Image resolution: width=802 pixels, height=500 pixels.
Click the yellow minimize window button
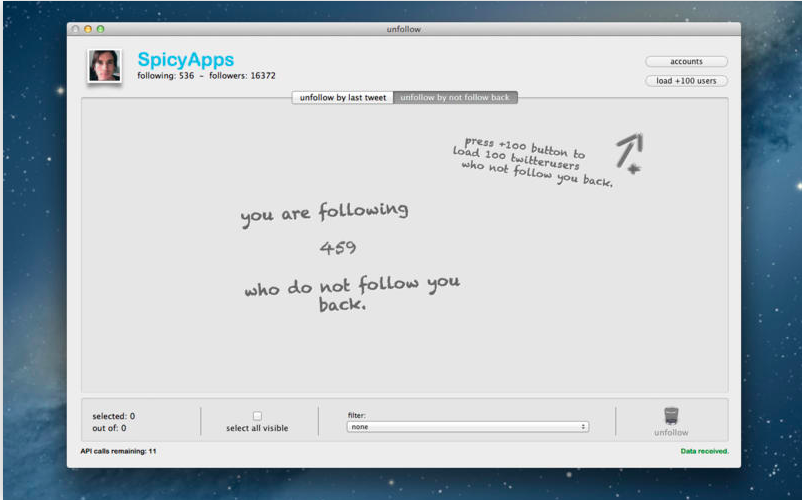click(88, 29)
